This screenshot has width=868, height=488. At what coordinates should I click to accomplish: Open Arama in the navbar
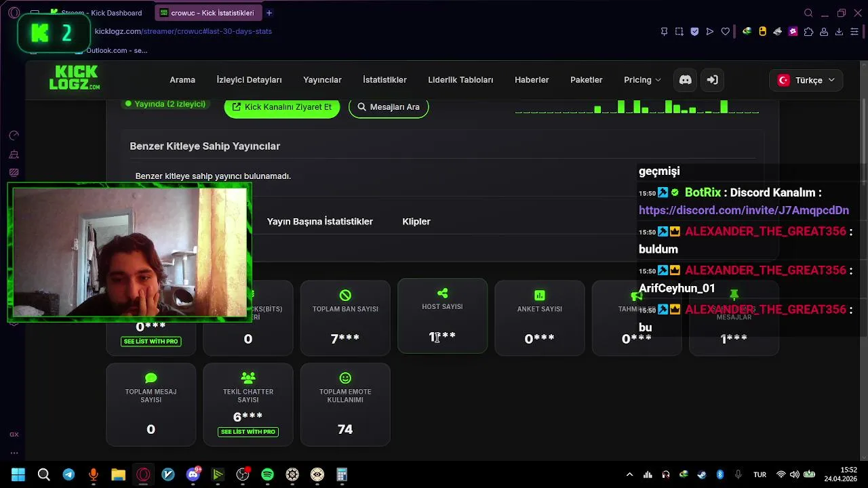pyautogui.click(x=182, y=80)
